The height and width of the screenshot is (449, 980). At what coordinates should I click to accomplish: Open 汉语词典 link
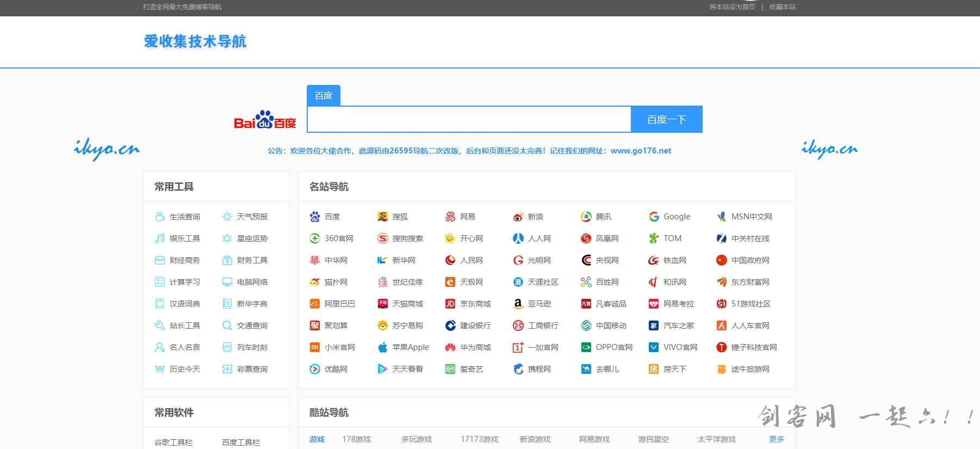click(x=185, y=304)
